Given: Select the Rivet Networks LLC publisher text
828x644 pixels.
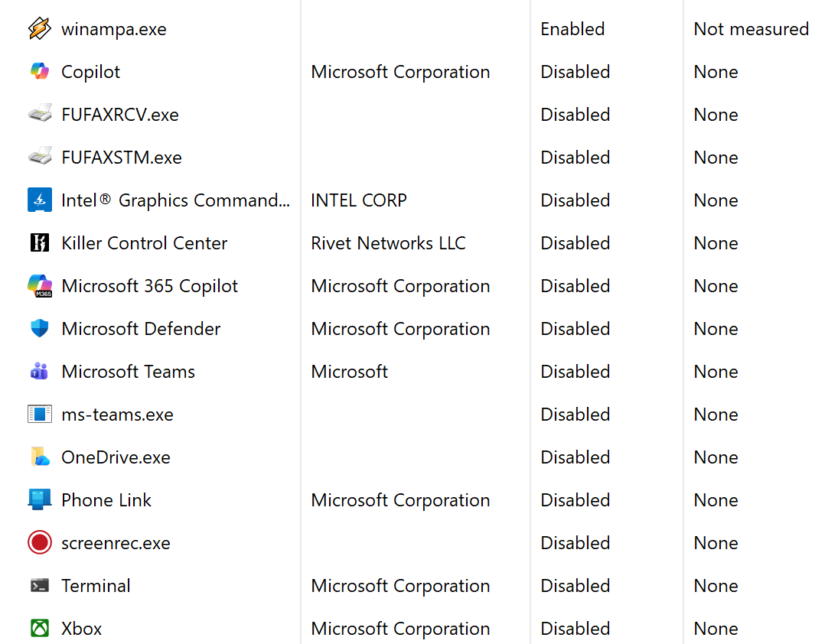Looking at the screenshot, I should pyautogui.click(x=388, y=243).
